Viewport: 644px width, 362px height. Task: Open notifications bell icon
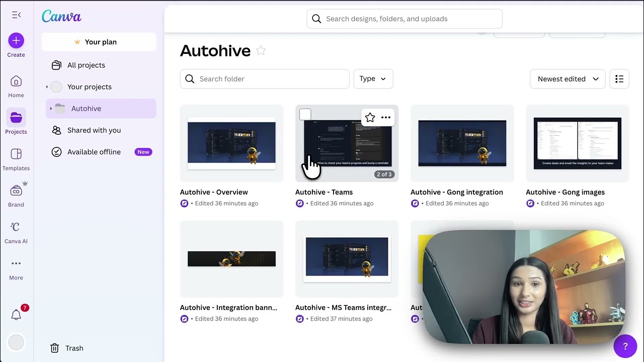16,315
